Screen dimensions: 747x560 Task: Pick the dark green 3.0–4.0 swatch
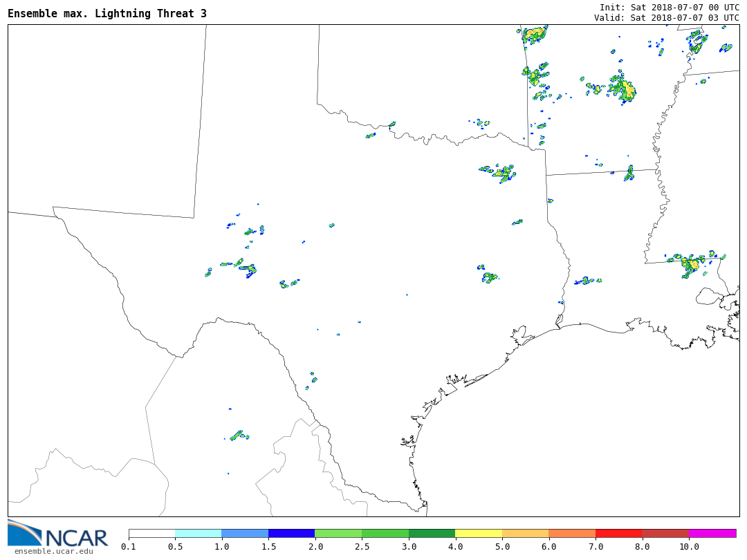point(432,533)
